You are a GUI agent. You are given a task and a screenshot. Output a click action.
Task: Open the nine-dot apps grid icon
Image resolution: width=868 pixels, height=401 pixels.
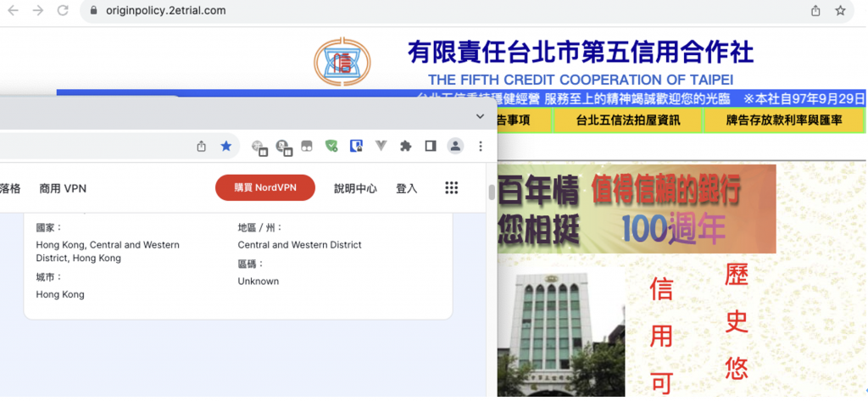coord(452,187)
